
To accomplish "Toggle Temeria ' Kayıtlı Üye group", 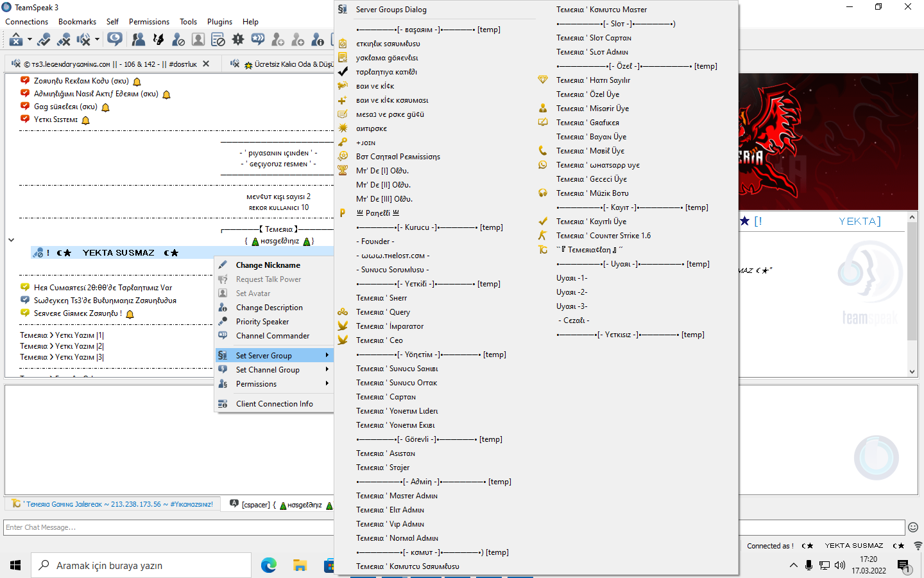I will [637, 222].
